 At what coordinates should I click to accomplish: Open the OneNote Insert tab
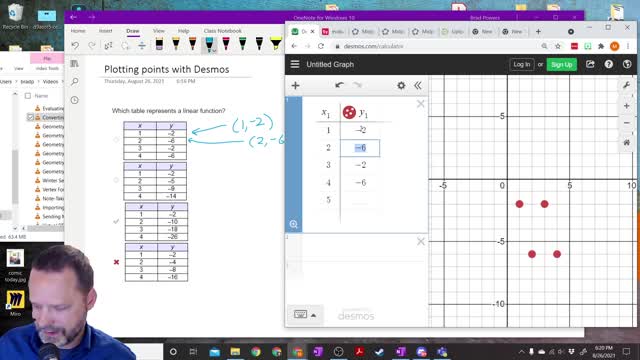tap(105, 31)
